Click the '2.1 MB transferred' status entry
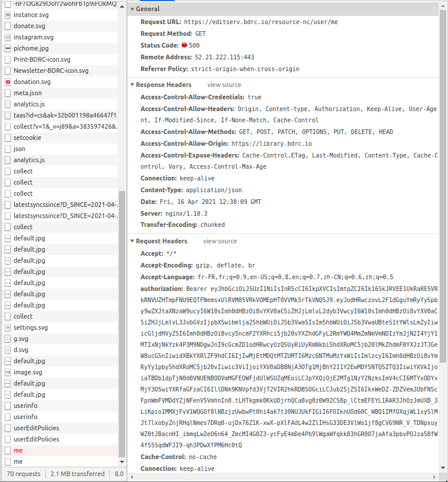Viewport: 448px width, 482px height. coord(78,474)
